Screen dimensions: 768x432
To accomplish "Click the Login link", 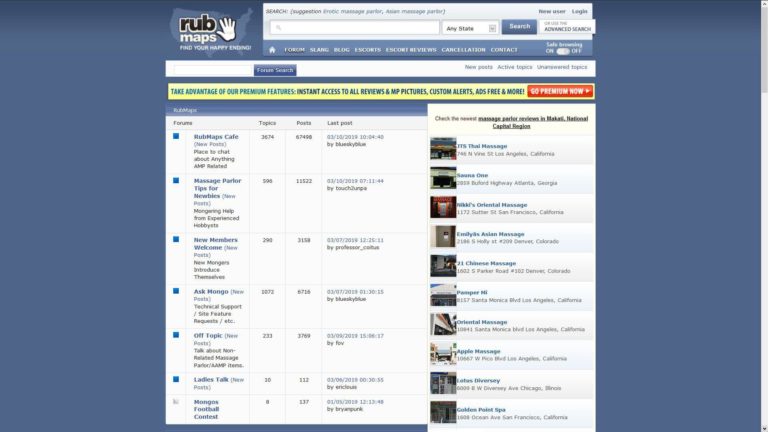I will 579,11.
